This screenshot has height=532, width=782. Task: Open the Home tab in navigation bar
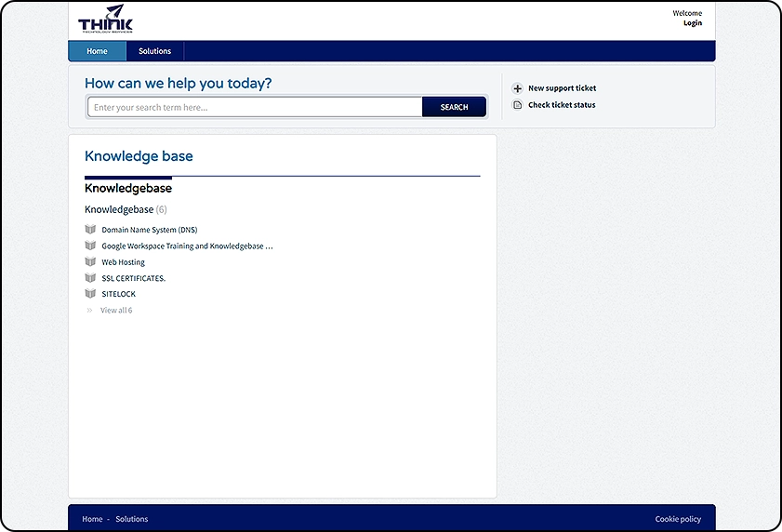coord(97,51)
